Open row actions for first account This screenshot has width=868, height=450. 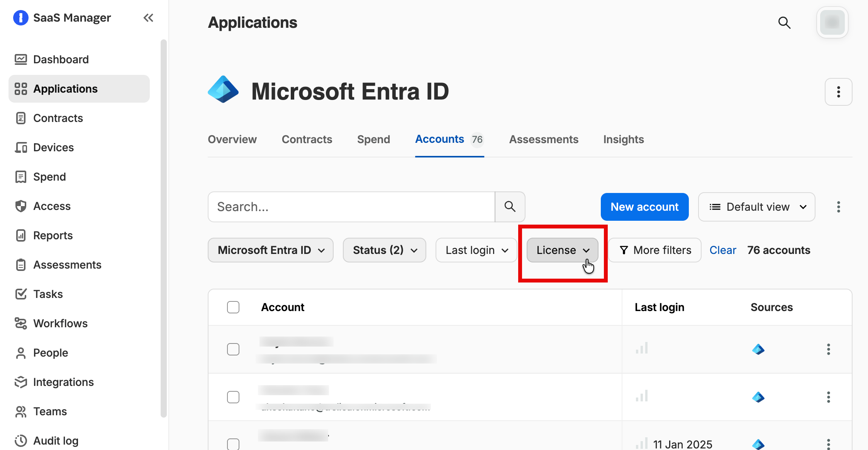[828, 349]
